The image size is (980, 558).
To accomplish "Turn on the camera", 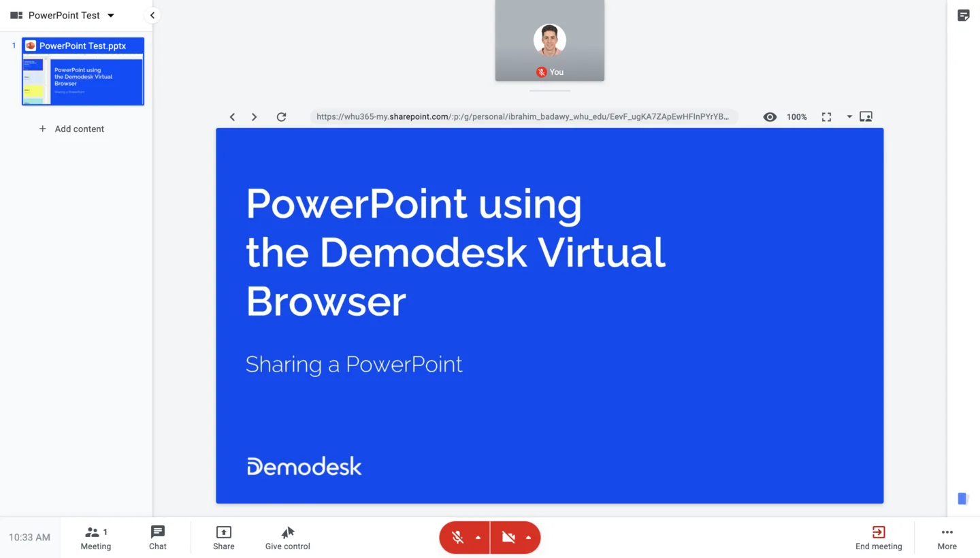I will tap(508, 538).
